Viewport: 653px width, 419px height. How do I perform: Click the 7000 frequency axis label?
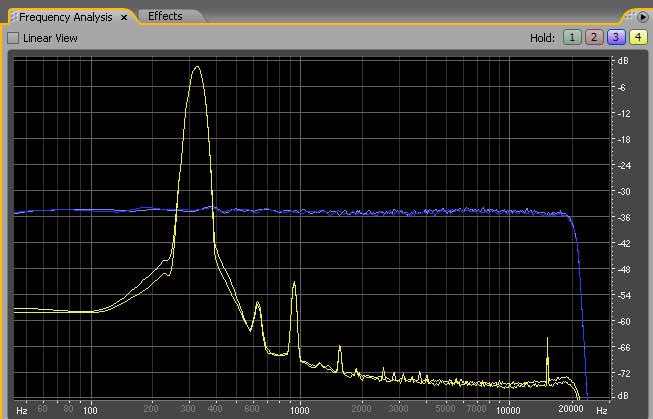pyautogui.click(x=476, y=409)
